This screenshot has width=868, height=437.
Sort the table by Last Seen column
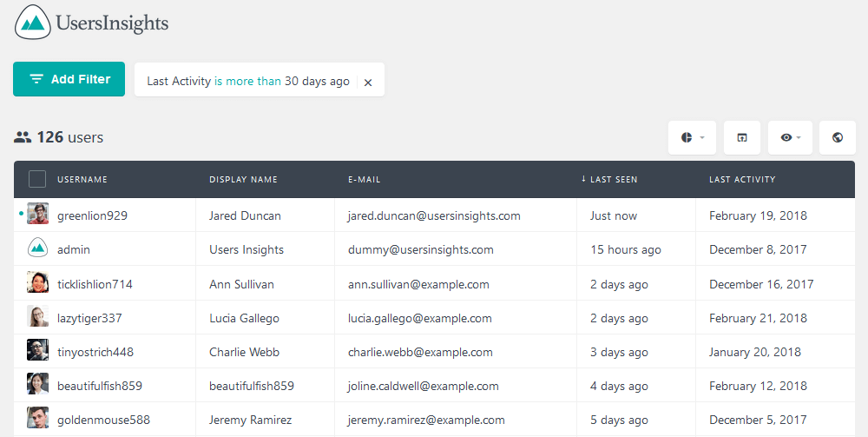coord(609,180)
